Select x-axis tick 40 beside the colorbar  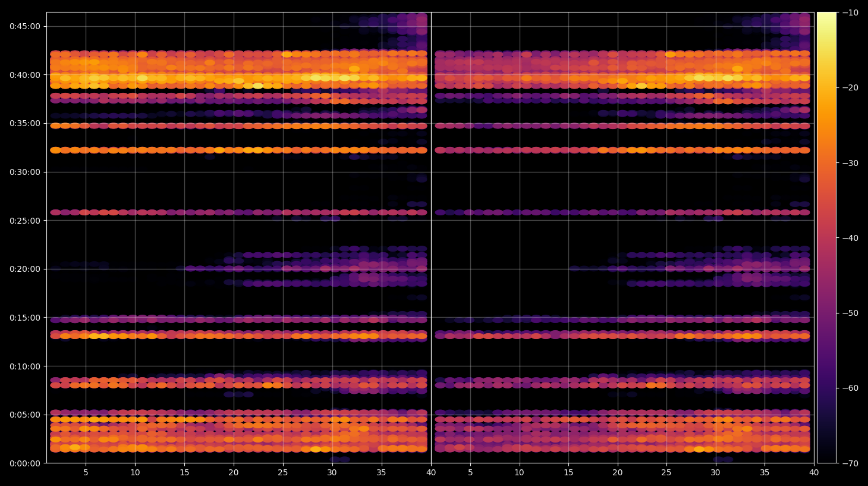coord(814,473)
